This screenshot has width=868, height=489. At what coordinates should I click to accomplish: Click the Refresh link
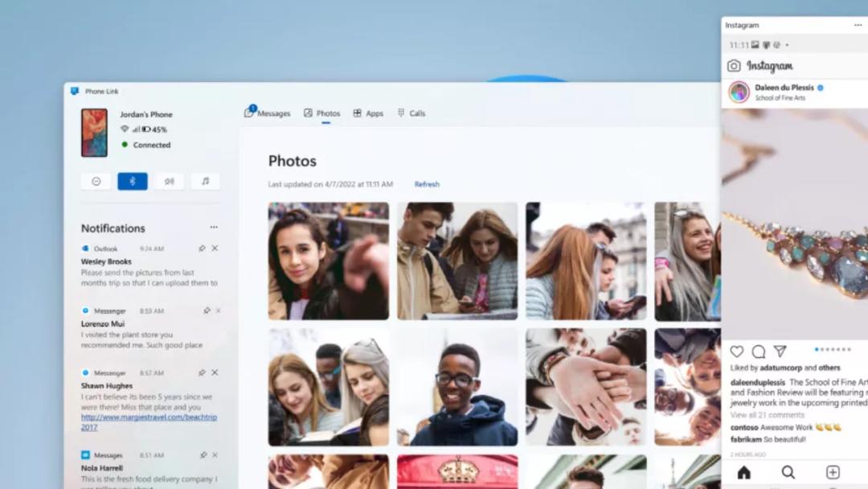tap(427, 184)
